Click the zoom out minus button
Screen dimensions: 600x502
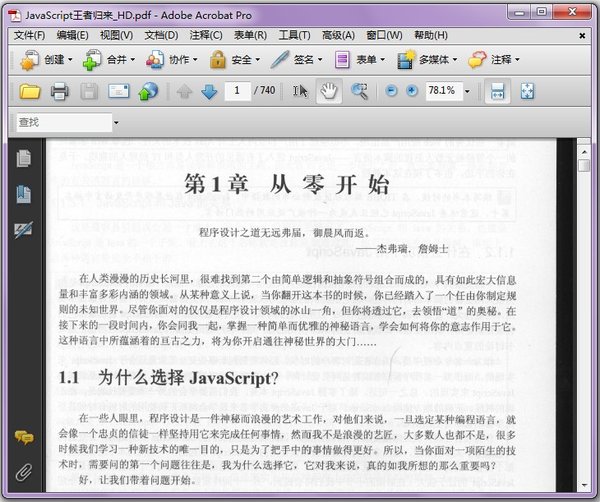391,91
